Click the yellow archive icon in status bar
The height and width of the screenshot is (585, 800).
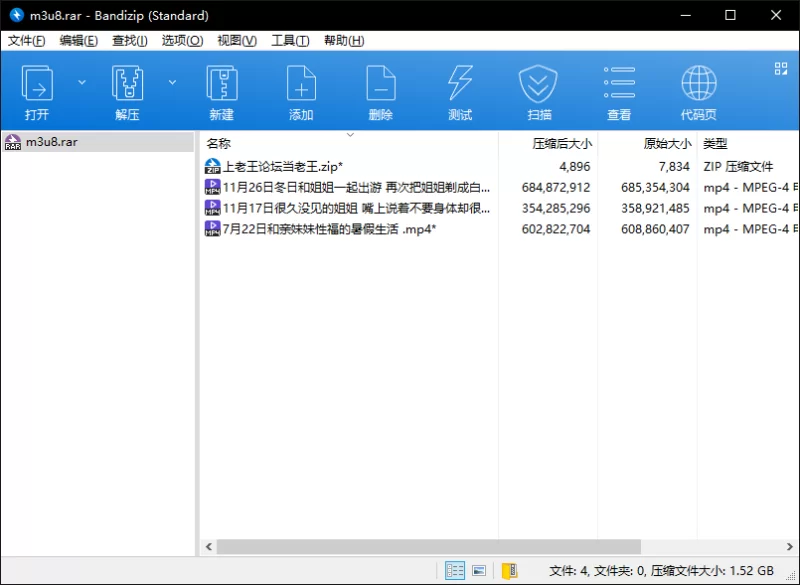pyautogui.click(x=509, y=570)
